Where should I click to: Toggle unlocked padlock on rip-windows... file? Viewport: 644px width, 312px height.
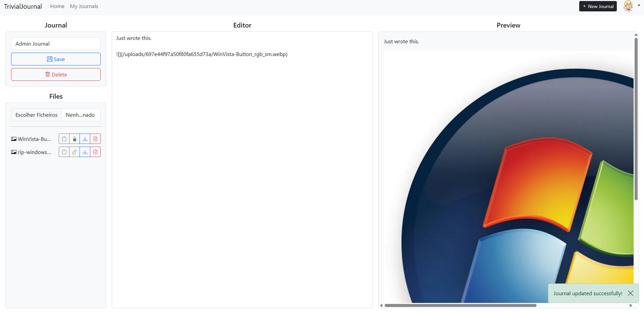(x=75, y=152)
